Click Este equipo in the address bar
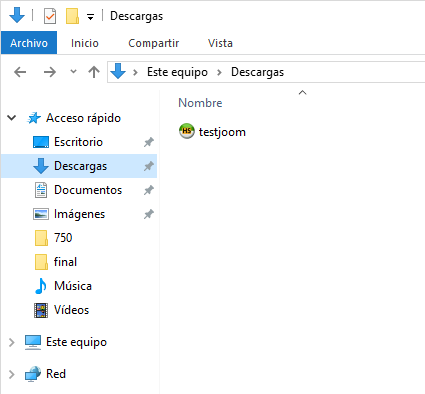This screenshot has height=394, width=425. click(177, 72)
